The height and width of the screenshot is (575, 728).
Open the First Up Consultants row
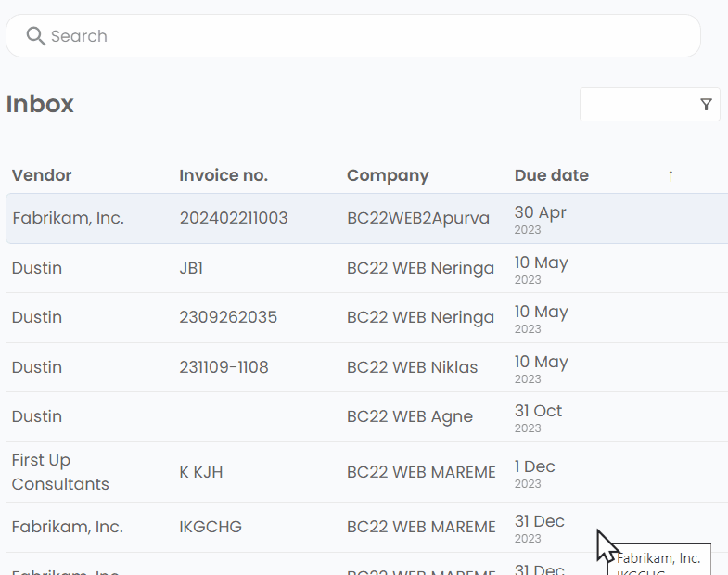[367, 472]
